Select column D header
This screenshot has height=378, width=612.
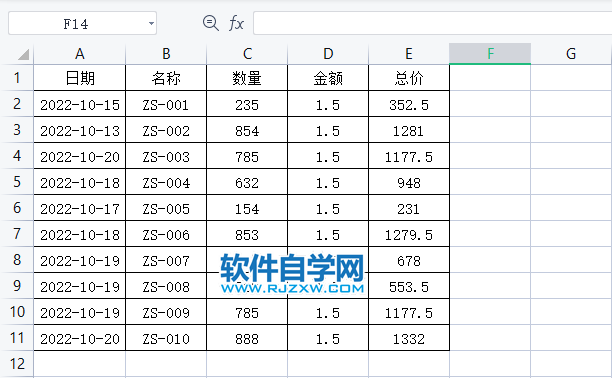coord(328,54)
